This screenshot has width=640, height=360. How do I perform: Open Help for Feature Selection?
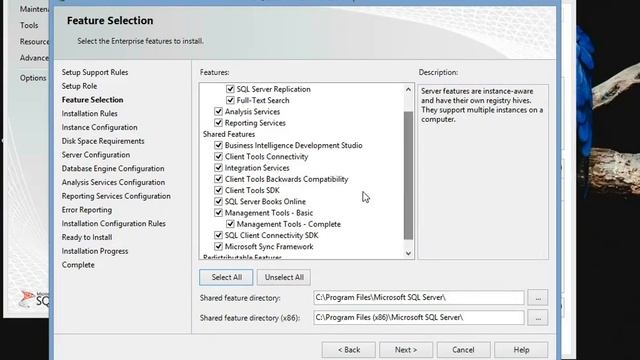tap(521, 350)
